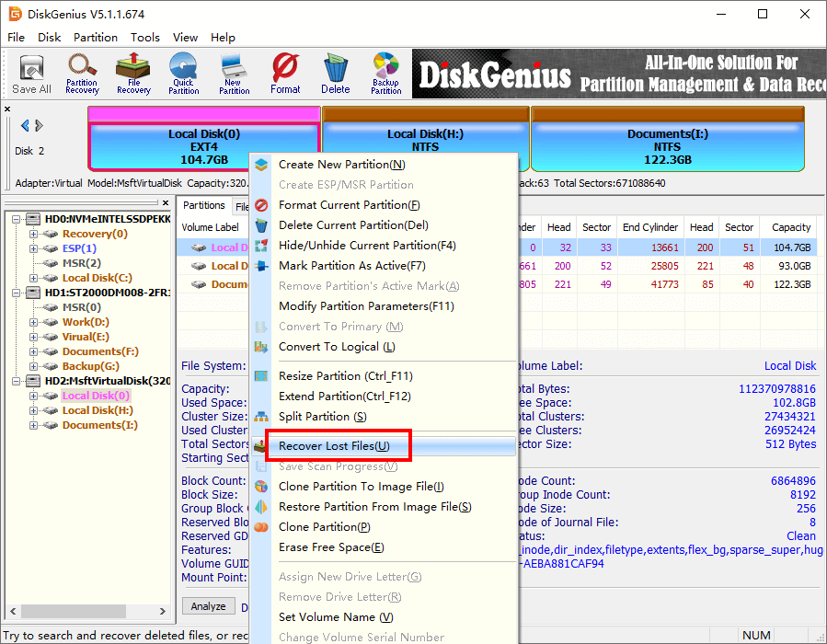Go to the previous disk with left arrow

(x=25, y=126)
